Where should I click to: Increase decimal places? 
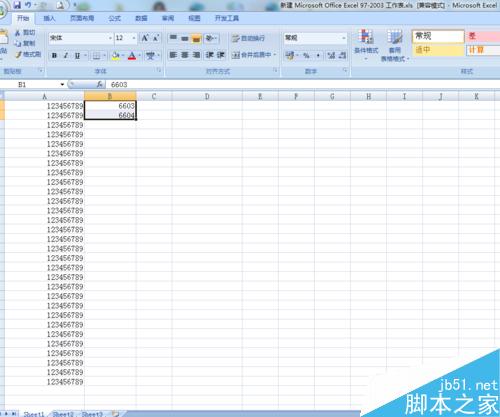tap(331, 55)
